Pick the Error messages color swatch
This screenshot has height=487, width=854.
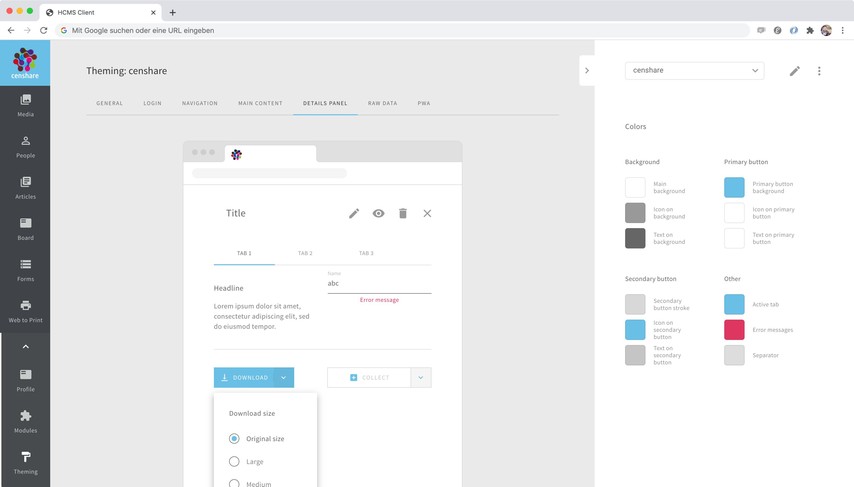click(734, 330)
